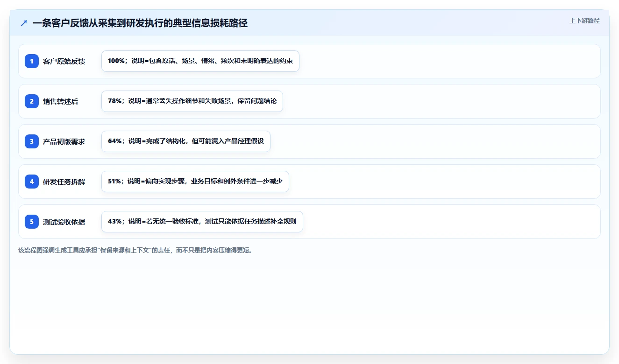Click the 51% description box

(195, 182)
